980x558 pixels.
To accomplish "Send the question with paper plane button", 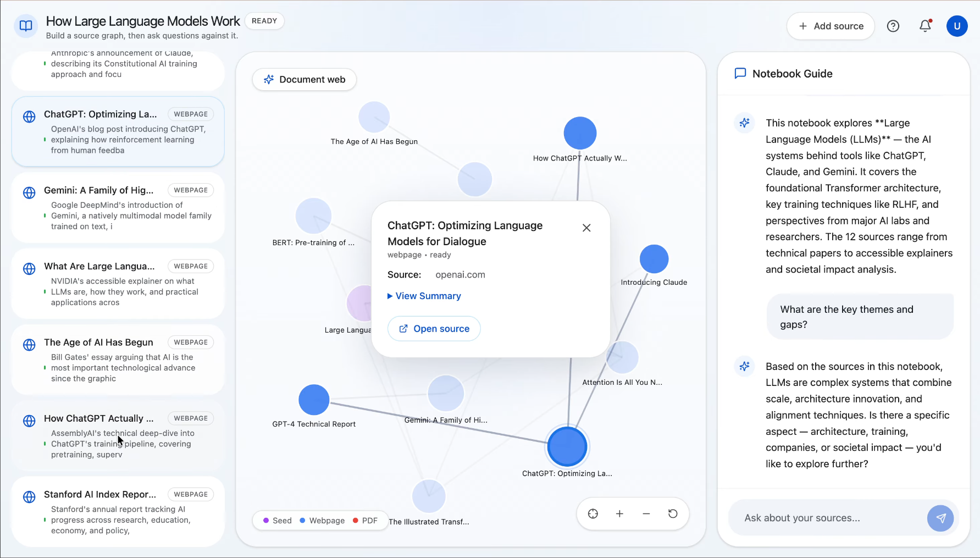I will click(x=941, y=518).
